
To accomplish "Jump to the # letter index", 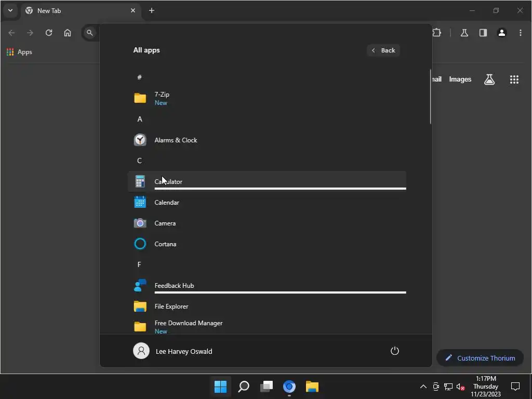I will (x=139, y=77).
